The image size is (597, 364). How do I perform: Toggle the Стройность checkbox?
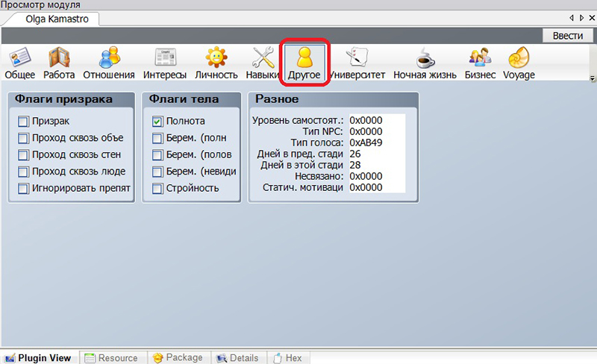(157, 188)
